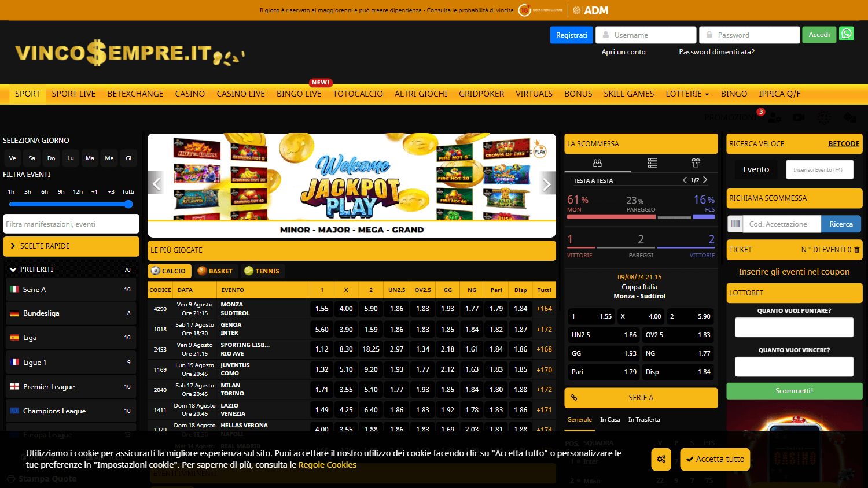This screenshot has height=488, width=868.
Task: Show previous banner slide
Action: [156, 184]
